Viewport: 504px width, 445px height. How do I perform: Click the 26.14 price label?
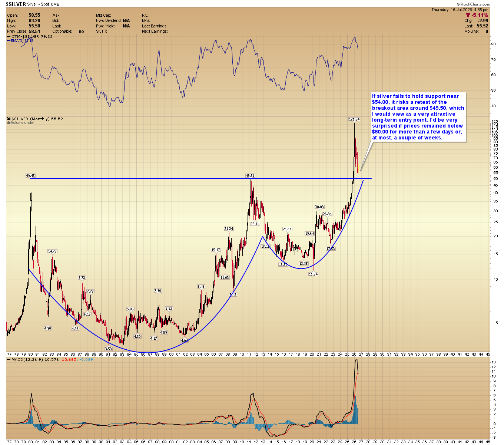click(255, 224)
